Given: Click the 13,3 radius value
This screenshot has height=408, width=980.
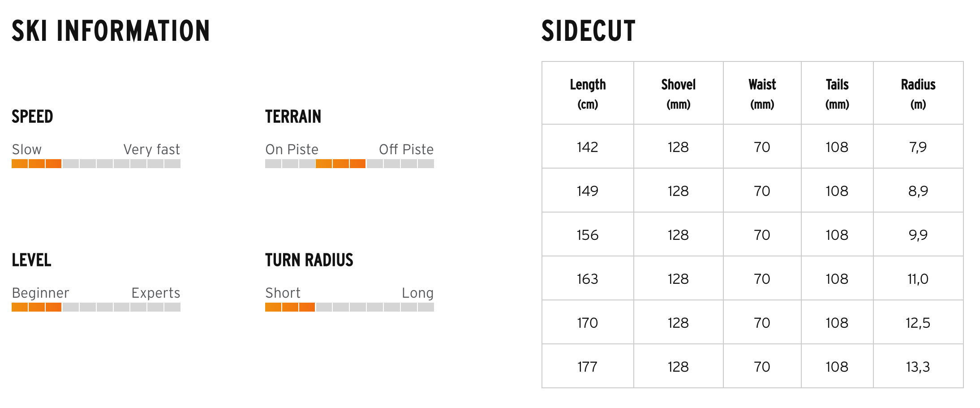Looking at the screenshot, I should coord(918,367).
